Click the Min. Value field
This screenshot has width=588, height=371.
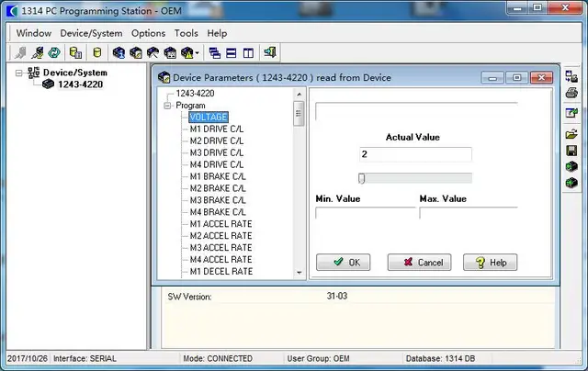tap(366, 213)
